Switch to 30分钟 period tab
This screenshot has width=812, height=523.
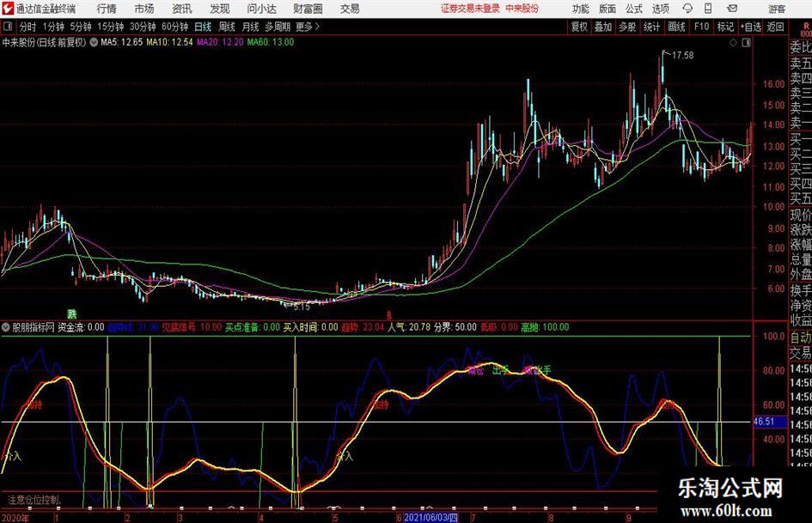click(x=143, y=27)
